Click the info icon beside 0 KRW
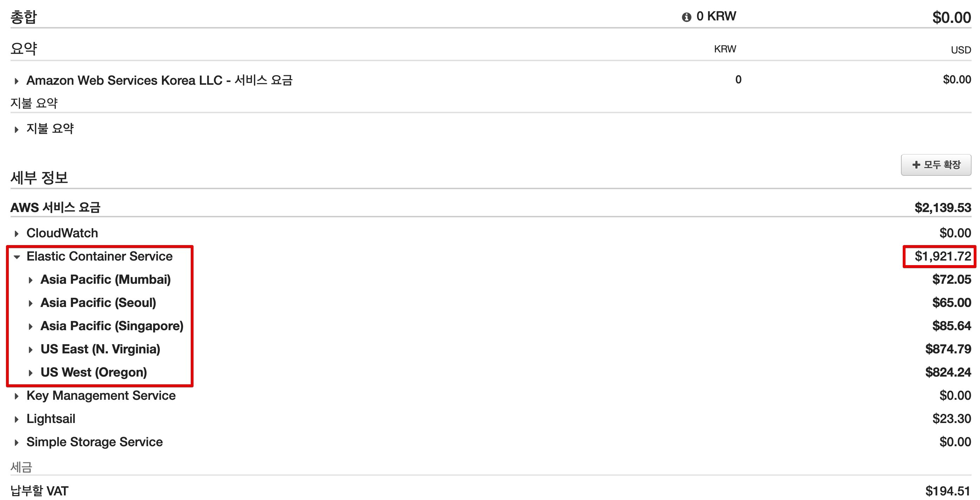 point(686,17)
